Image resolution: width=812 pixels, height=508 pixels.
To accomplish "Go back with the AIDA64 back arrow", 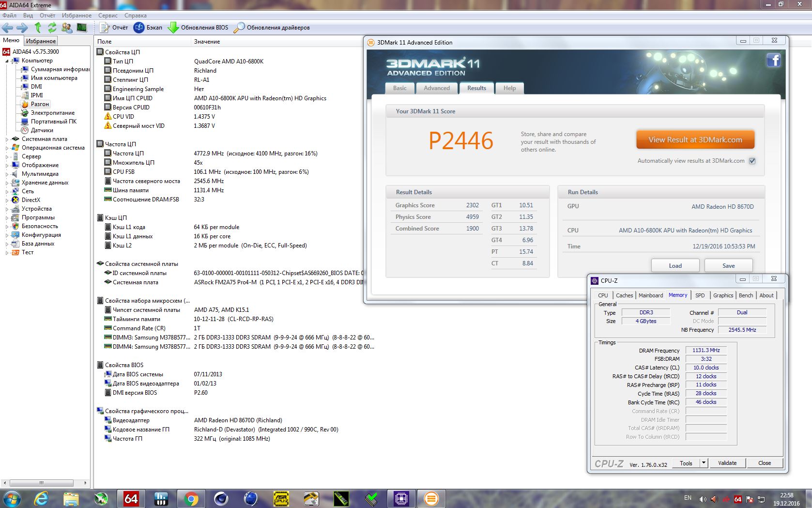I will (x=8, y=28).
